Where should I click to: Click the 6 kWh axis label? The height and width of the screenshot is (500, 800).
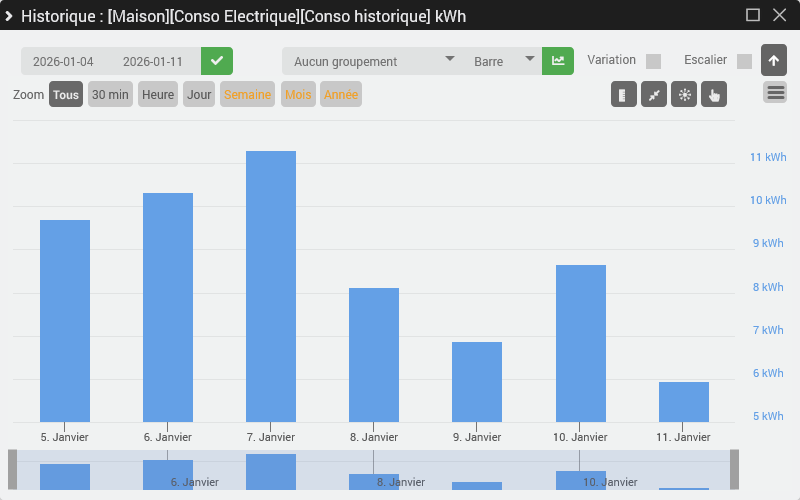point(768,373)
